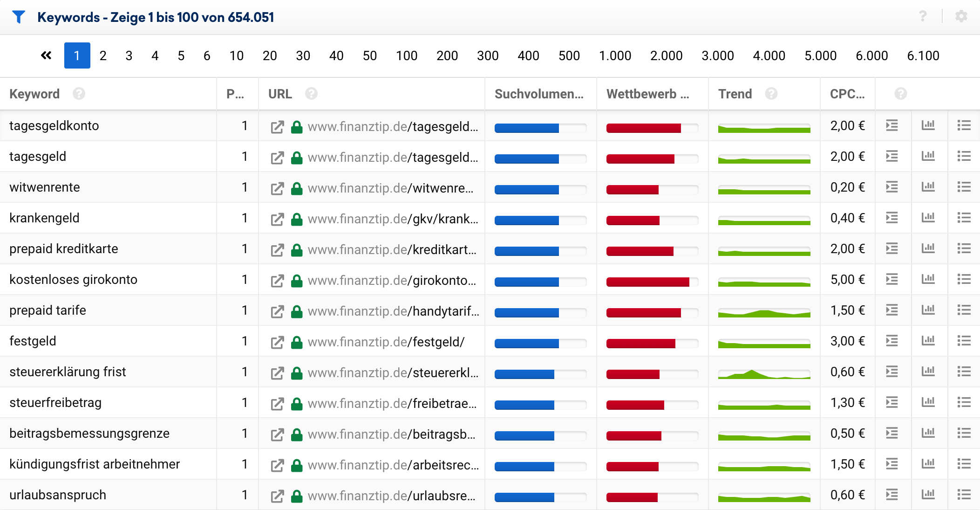Click the prepaid kreditkarte keyword

pyautogui.click(x=64, y=249)
